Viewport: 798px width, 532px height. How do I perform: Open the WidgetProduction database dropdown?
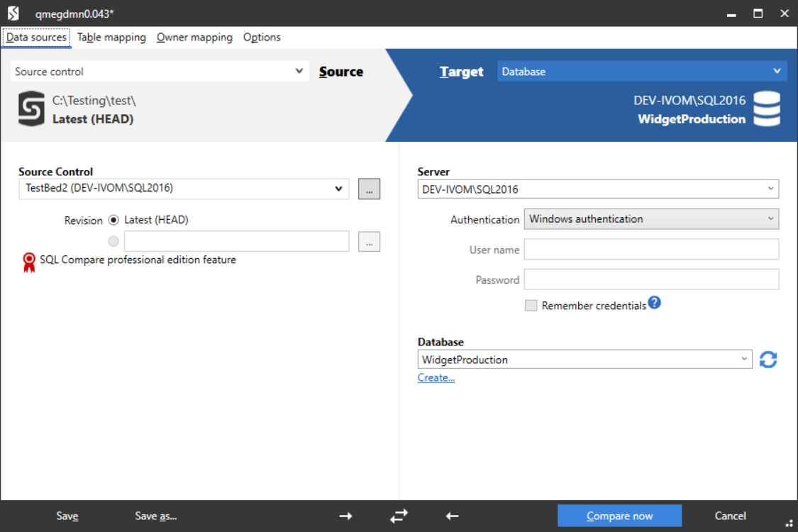coord(584,360)
